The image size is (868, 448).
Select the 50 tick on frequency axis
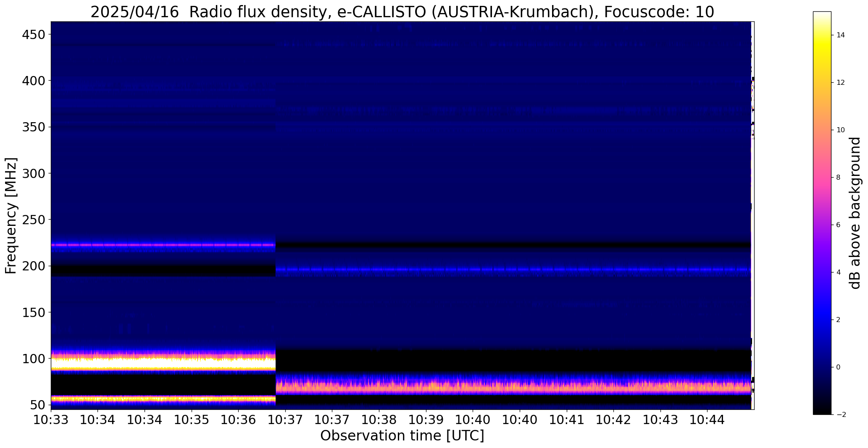pos(37,405)
